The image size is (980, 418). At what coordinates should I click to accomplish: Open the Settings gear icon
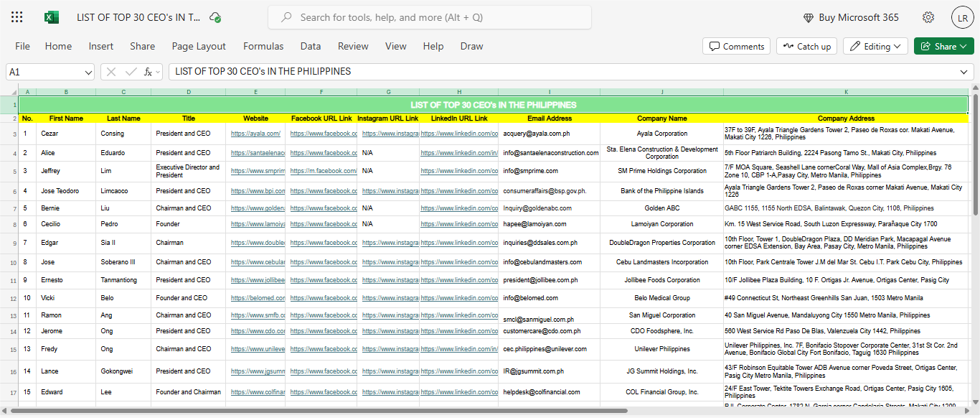pyautogui.click(x=928, y=17)
